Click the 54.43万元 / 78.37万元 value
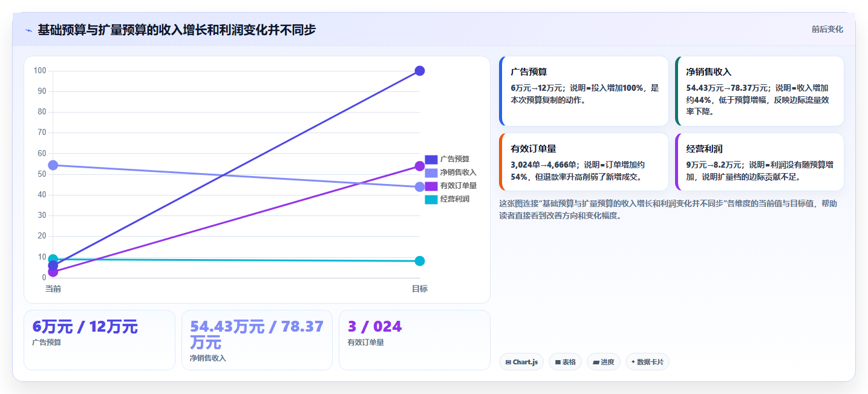Viewport: 868px width, 394px height. point(256,335)
